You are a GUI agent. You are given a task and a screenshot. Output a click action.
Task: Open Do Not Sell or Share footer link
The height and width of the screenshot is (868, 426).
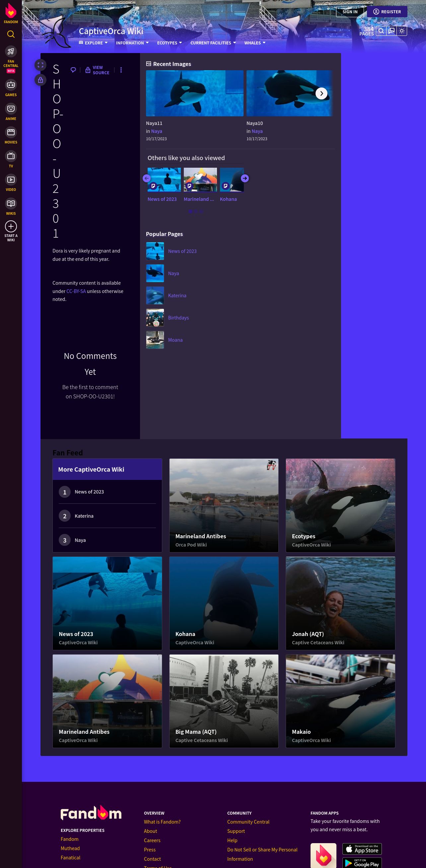coord(262,854)
